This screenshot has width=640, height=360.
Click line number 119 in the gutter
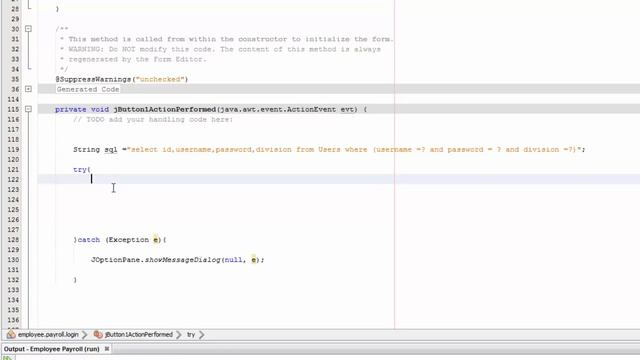pyautogui.click(x=13, y=149)
